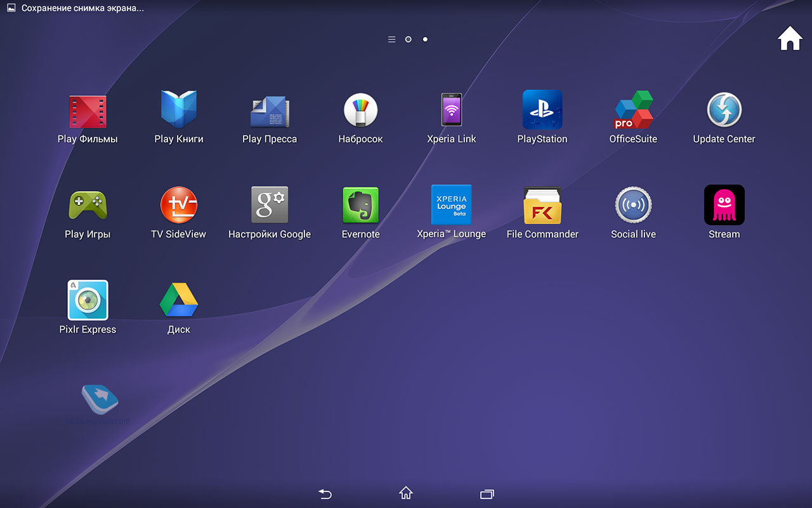Open the Pixlr Express app icon
Image resolution: width=812 pixels, height=508 pixels.
[x=88, y=300]
